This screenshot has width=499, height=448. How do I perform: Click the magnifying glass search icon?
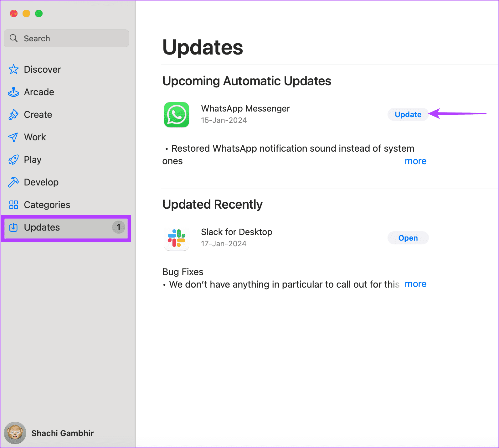point(13,38)
